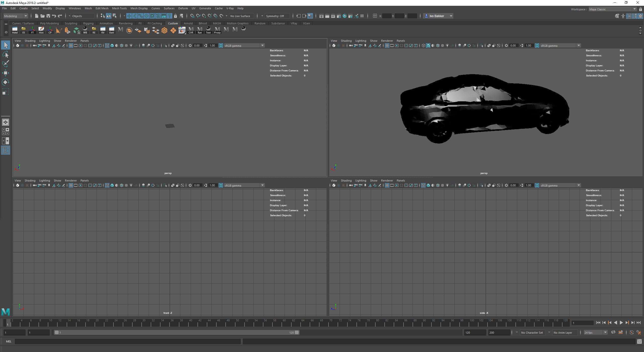This screenshot has height=352, width=644.
Task: Click the Hist shelf icon
Action: [x=41, y=30]
